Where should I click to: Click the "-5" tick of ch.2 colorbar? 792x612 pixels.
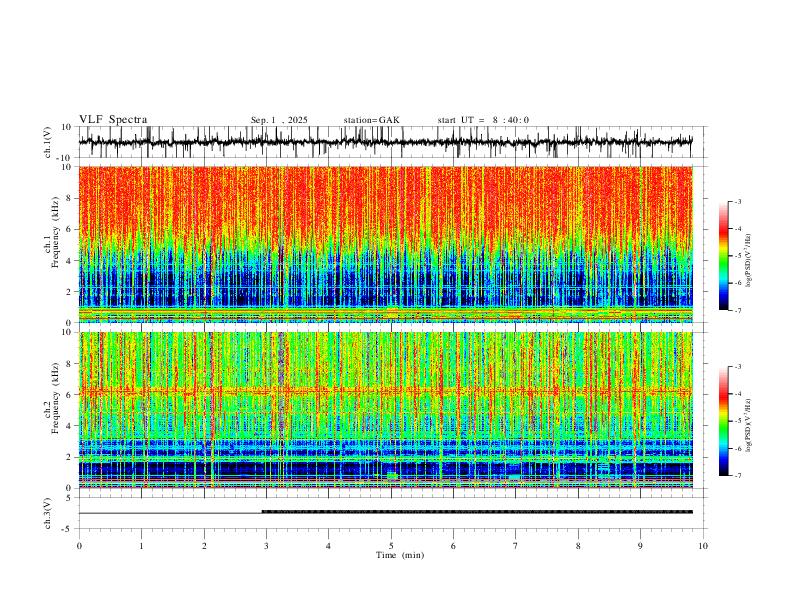click(737, 421)
